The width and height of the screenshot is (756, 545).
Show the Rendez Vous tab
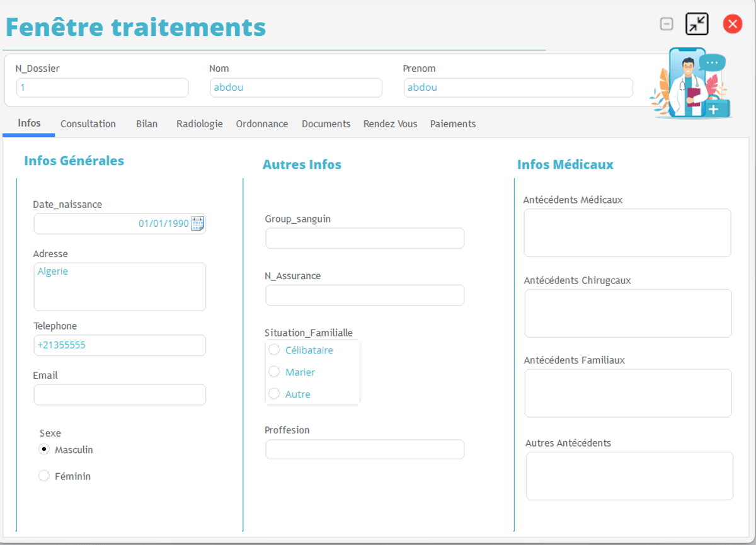[390, 124]
